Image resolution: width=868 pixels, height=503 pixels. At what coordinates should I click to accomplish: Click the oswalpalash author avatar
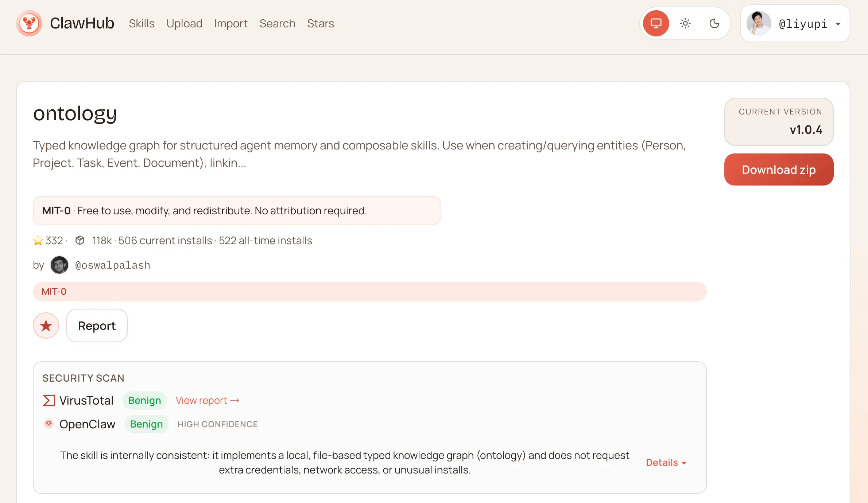point(59,265)
